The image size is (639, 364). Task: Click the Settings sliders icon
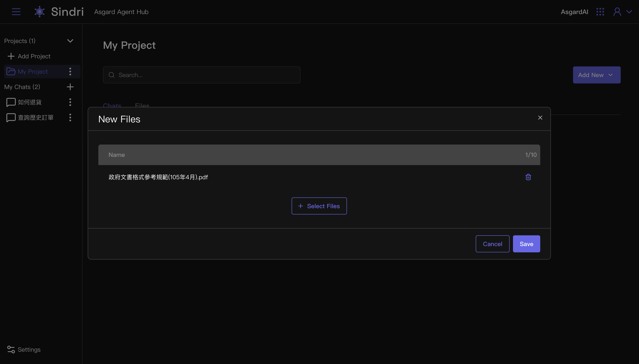pyautogui.click(x=11, y=349)
